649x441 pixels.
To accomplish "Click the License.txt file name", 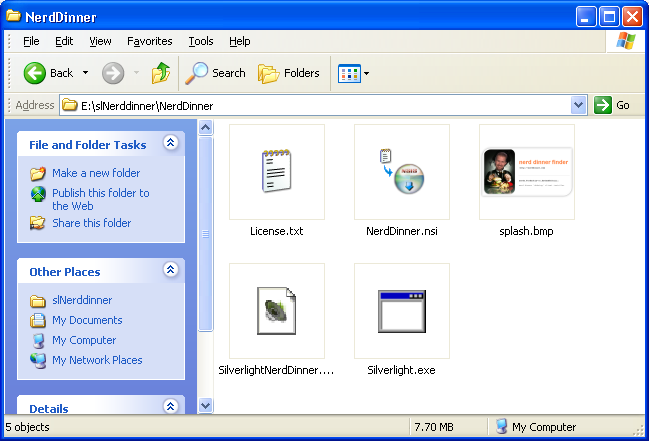I will tap(276, 231).
